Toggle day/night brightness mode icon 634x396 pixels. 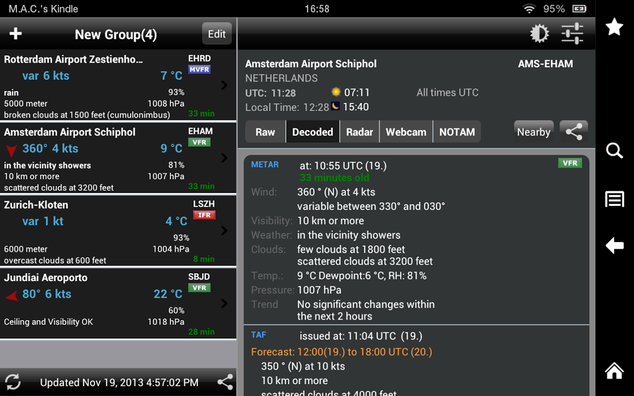coord(539,34)
